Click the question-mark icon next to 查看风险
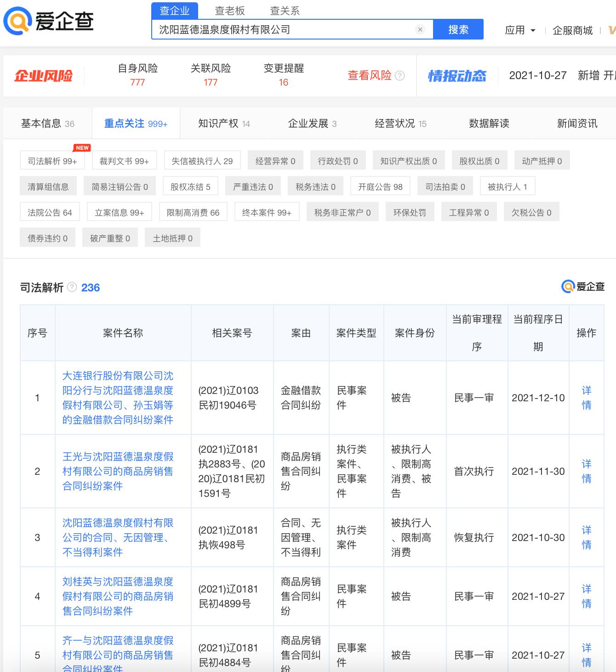 click(399, 75)
